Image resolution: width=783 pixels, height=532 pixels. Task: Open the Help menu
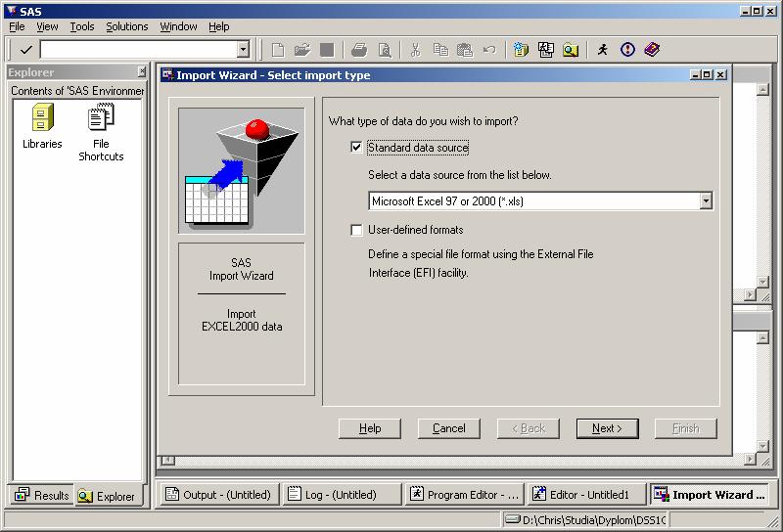[218, 26]
